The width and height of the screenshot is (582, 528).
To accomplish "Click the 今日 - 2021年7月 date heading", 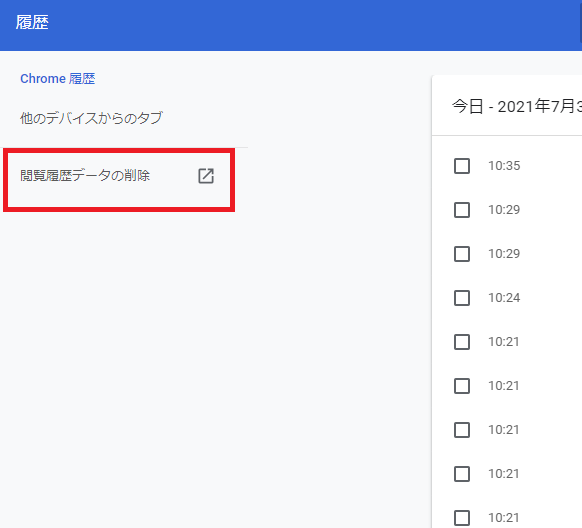I will (x=517, y=106).
